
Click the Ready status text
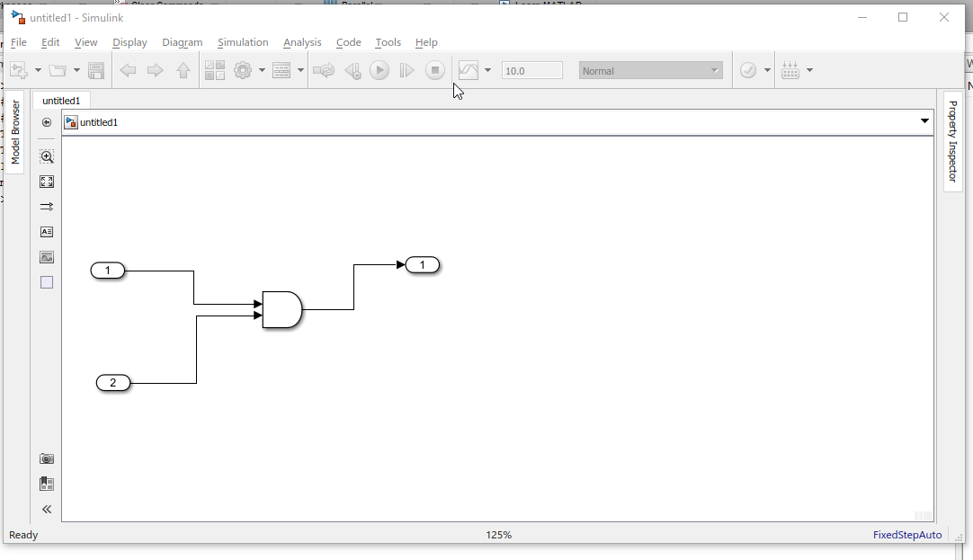23,535
